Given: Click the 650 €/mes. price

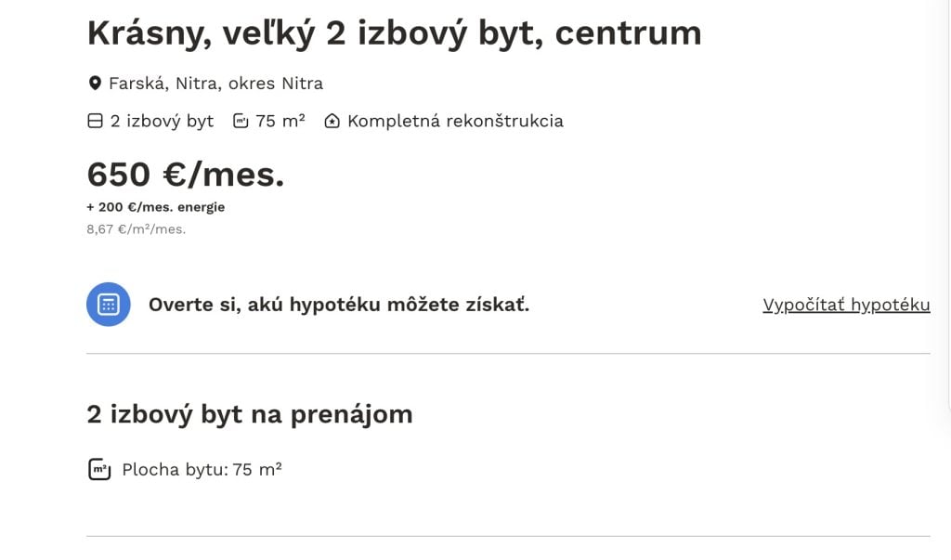Looking at the screenshot, I should coord(185,174).
